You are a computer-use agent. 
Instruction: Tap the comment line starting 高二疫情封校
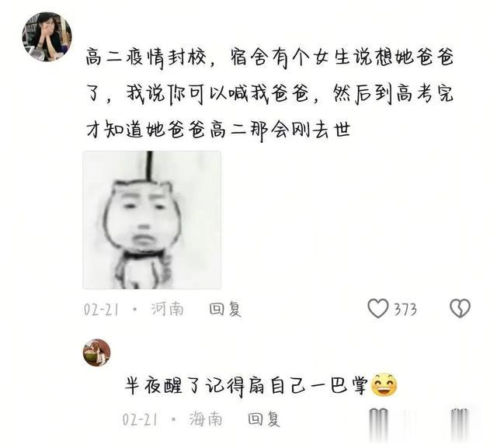269,58
